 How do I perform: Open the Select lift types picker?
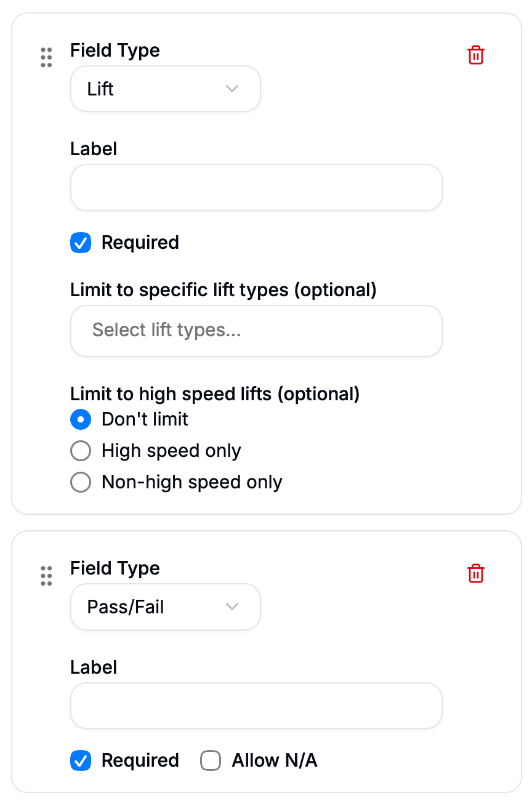(x=256, y=331)
